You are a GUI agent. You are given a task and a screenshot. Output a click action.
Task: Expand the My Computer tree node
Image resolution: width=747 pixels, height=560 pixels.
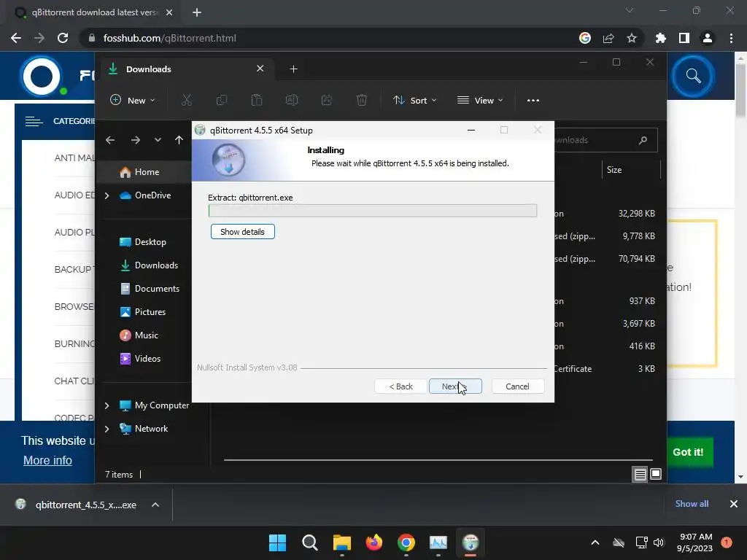point(107,405)
